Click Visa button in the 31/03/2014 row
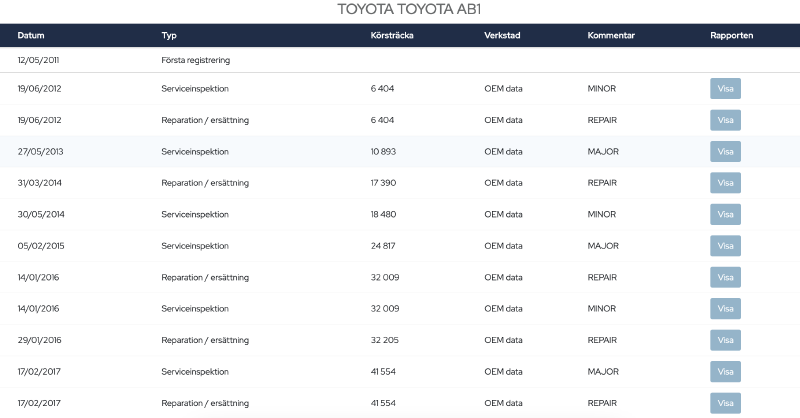Image resolution: width=800 pixels, height=418 pixels. pyautogui.click(x=725, y=183)
